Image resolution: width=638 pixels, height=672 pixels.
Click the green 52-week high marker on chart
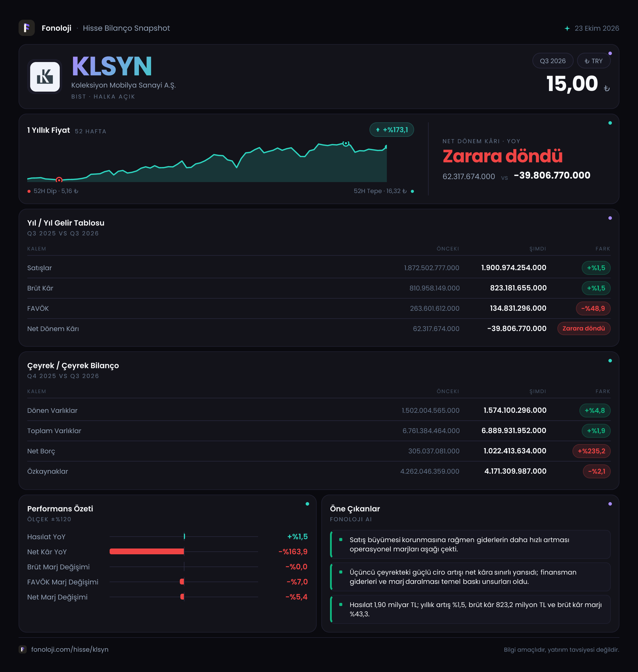click(345, 144)
